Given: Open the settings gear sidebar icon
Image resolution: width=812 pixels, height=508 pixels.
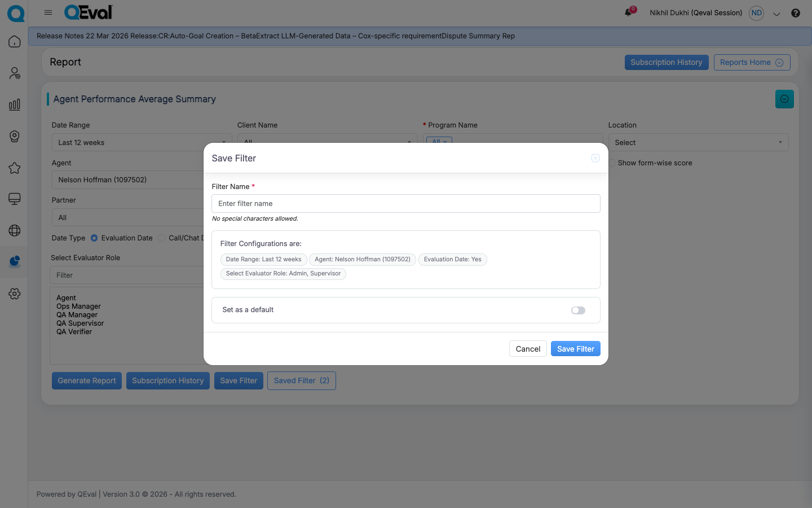Looking at the screenshot, I should point(15,294).
